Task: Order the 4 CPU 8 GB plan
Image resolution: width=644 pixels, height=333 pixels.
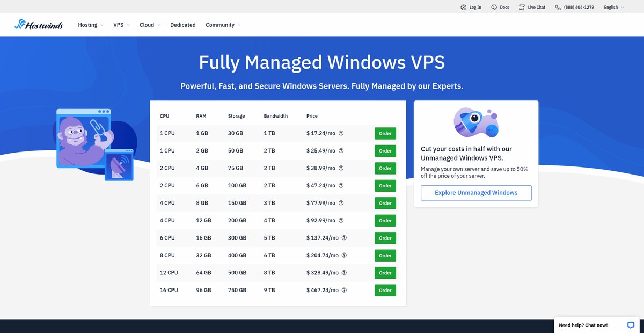Action: [x=385, y=203]
